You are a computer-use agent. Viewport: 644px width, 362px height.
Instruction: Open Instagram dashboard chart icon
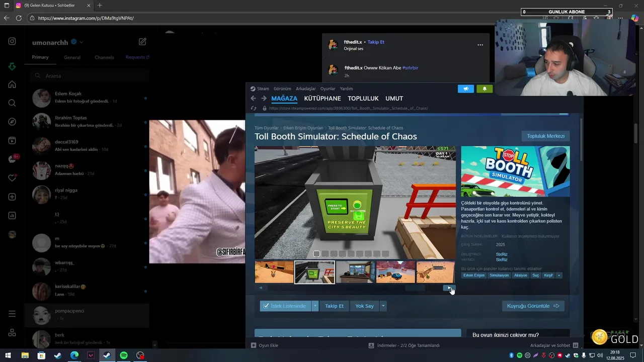[x=12, y=216]
